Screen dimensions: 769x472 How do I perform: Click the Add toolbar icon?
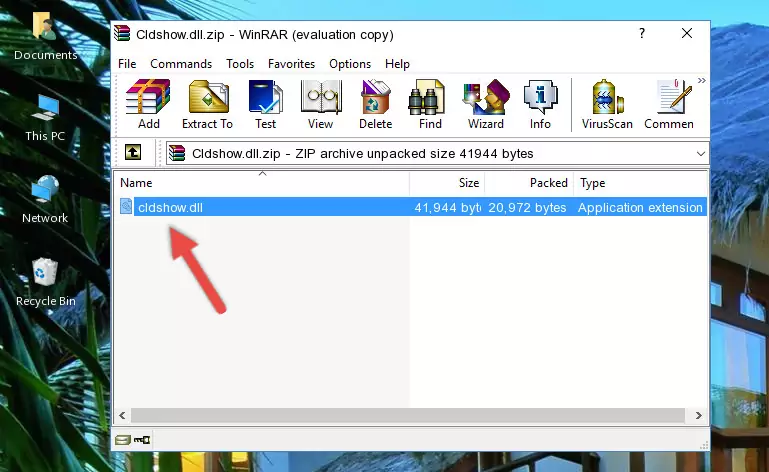click(148, 105)
